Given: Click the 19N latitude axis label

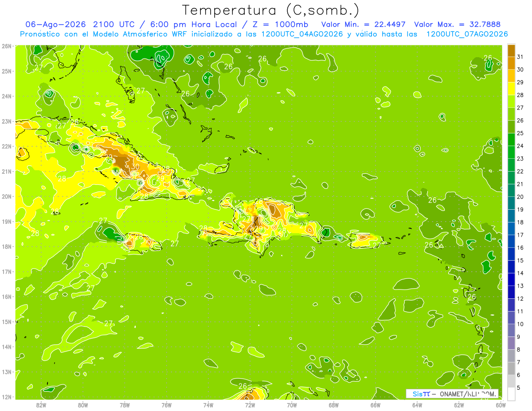Looking at the screenshot, I should point(6,222).
